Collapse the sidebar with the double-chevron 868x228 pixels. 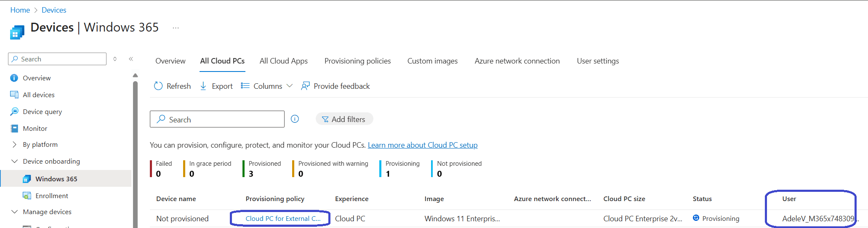(131, 59)
